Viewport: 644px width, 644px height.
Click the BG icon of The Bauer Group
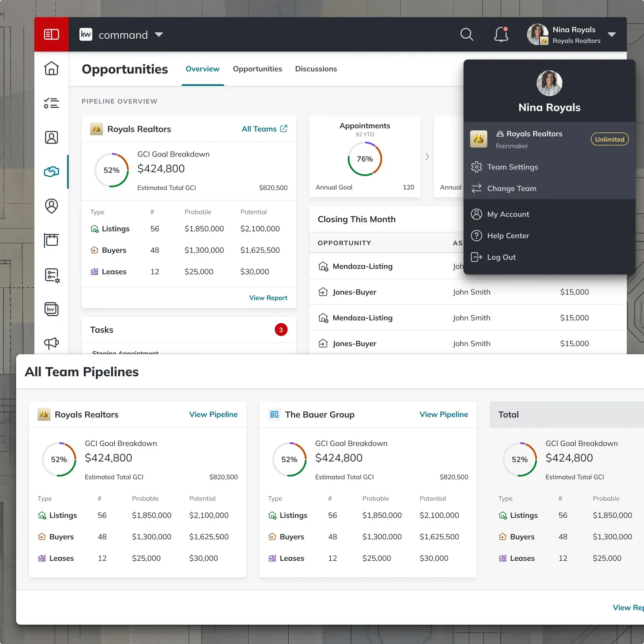pos(275,415)
